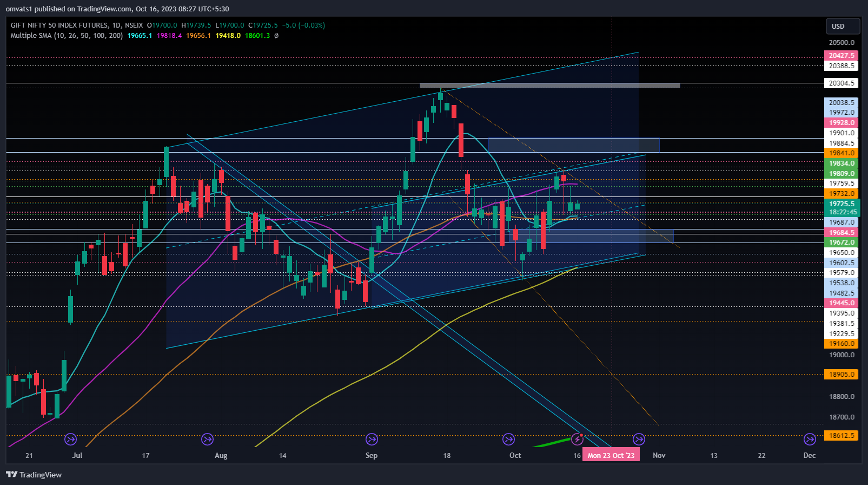The height and width of the screenshot is (485, 868).
Task: Open the event marker above the Aug label
Action: pyautogui.click(x=207, y=439)
